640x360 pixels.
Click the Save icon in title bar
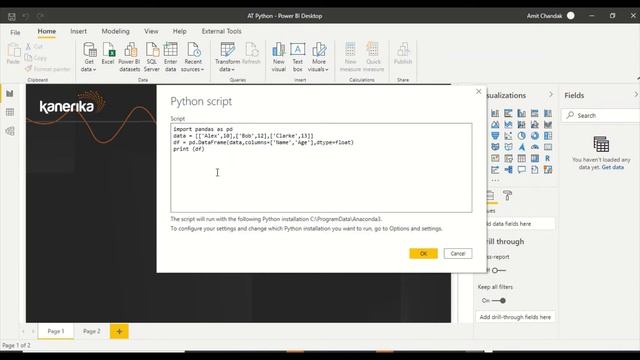click(12, 16)
